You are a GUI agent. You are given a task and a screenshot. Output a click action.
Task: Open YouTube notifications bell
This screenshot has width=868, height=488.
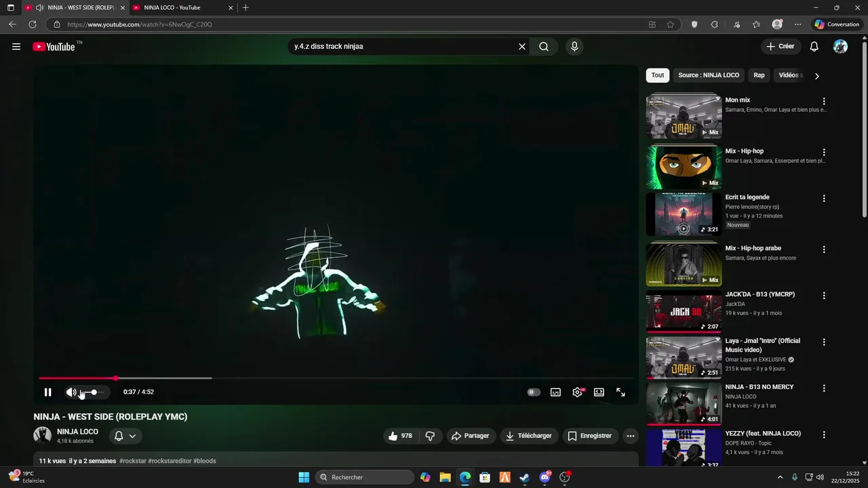814,47
